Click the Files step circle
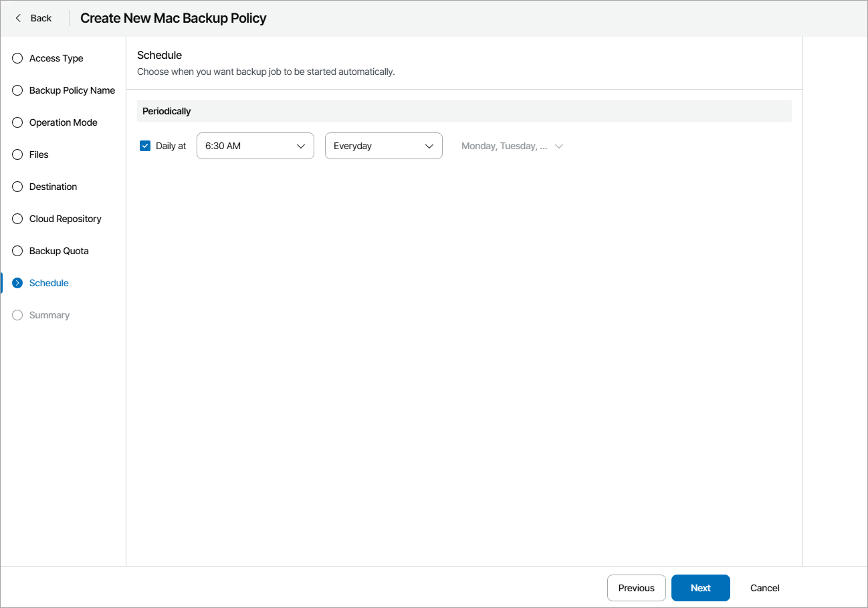Viewport: 868px width, 608px height. tap(17, 155)
